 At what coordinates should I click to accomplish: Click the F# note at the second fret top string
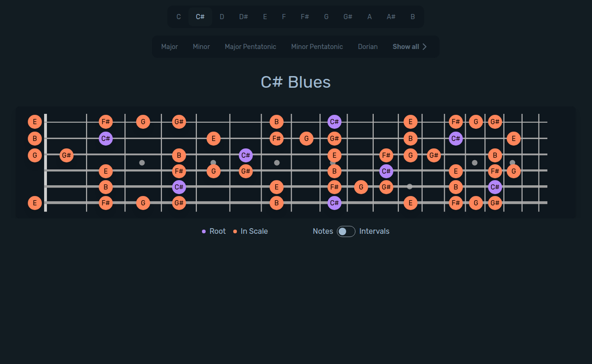pos(106,122)
